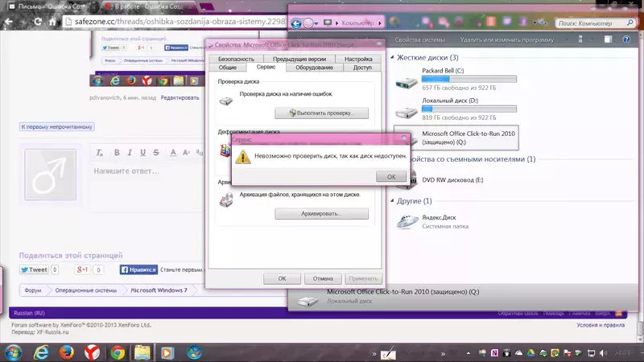Toggle underline in reply editor
This screenshot has width=644, height=362.
click(x=143, y=153)
